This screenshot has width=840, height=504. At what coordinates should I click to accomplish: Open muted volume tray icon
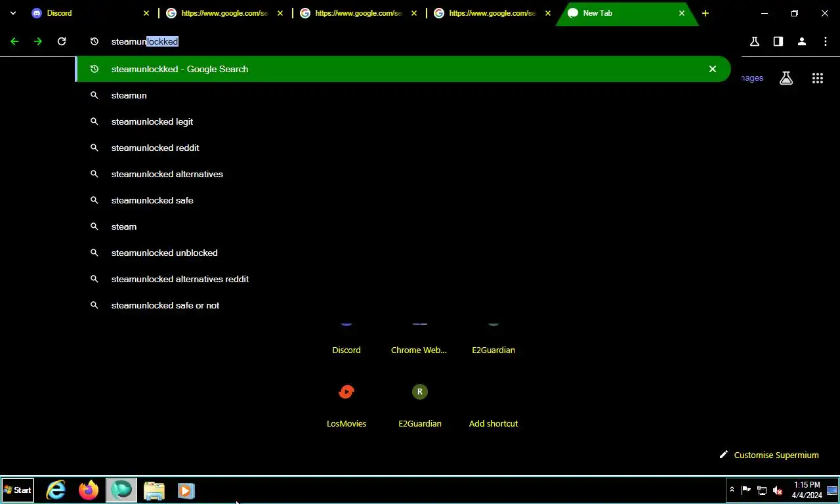778,490
